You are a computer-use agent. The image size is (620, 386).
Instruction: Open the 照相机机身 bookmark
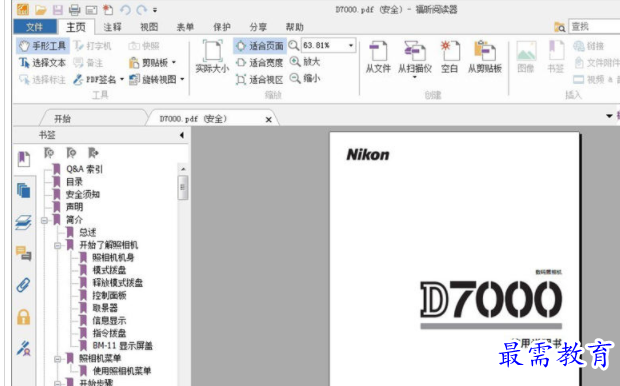click(113, 257)
